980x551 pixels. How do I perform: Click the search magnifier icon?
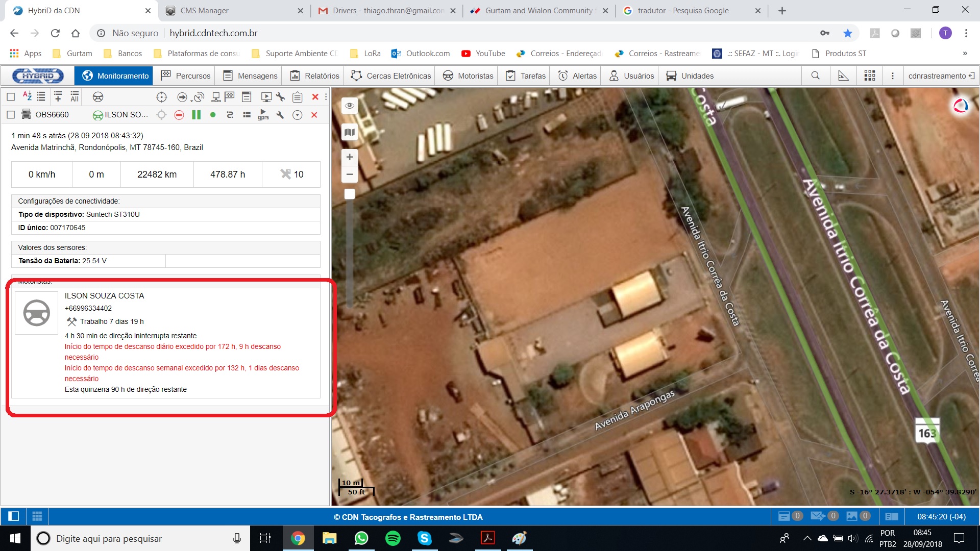(816, 76)
